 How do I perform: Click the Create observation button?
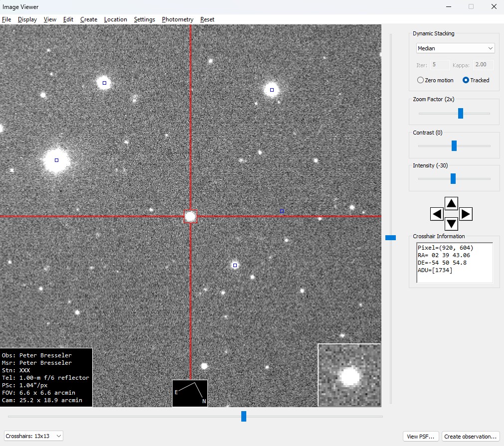tap(471, 437)
